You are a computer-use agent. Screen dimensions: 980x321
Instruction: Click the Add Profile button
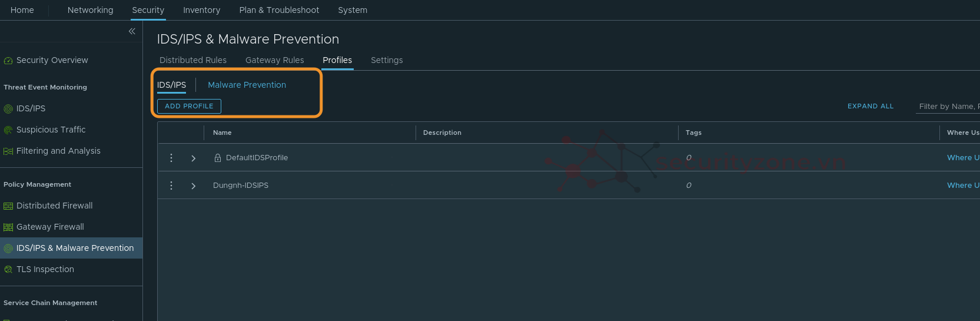pos(189,106)
